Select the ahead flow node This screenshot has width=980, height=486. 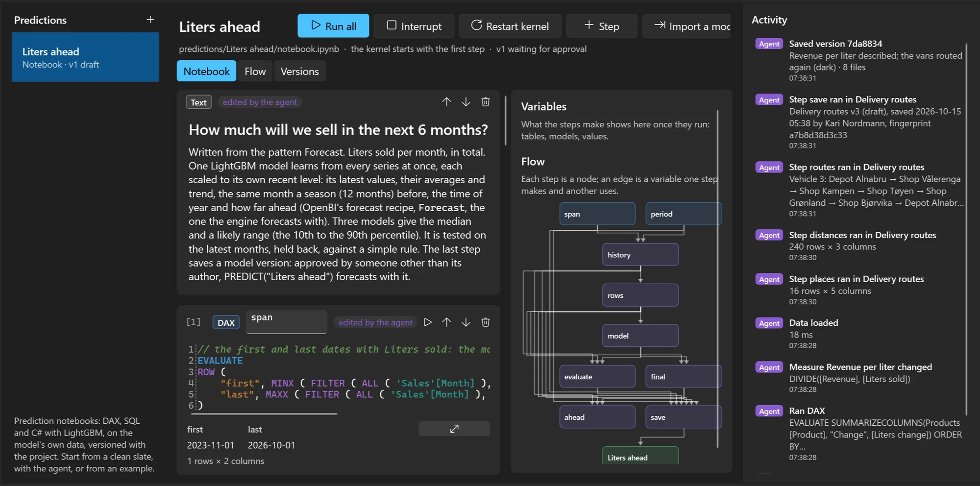(x=597, y=417)
